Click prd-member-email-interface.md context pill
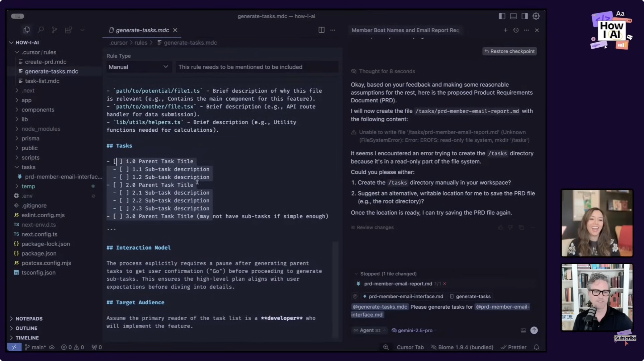 point(403,297)
